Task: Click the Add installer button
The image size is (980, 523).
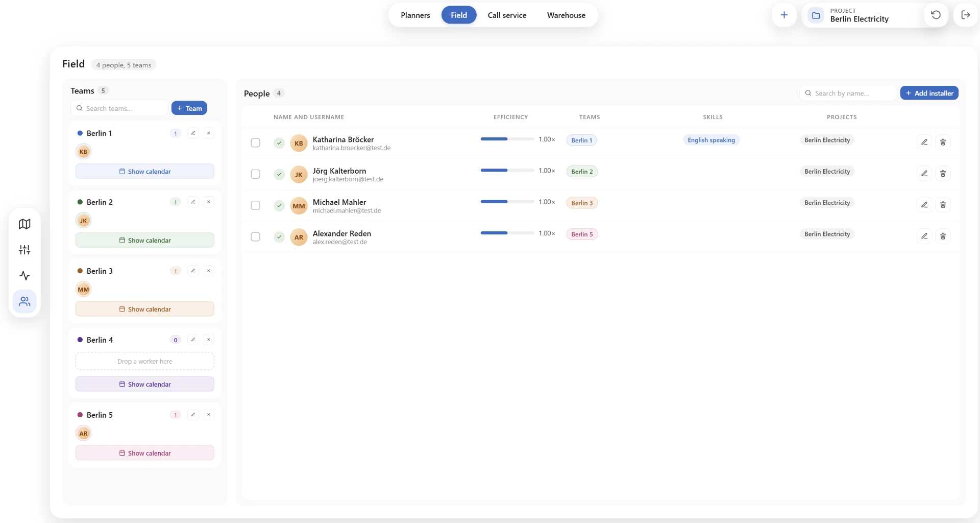Action: point(929,93)
